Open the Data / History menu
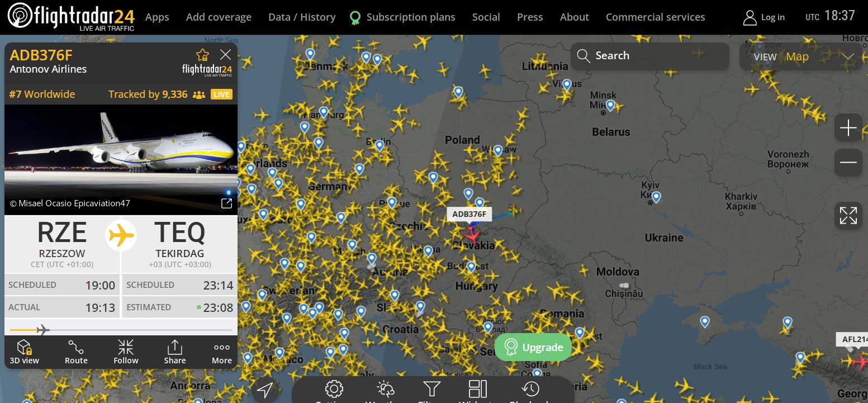The image size is (868, 403). pyautogui.click(x=302, y=17)
